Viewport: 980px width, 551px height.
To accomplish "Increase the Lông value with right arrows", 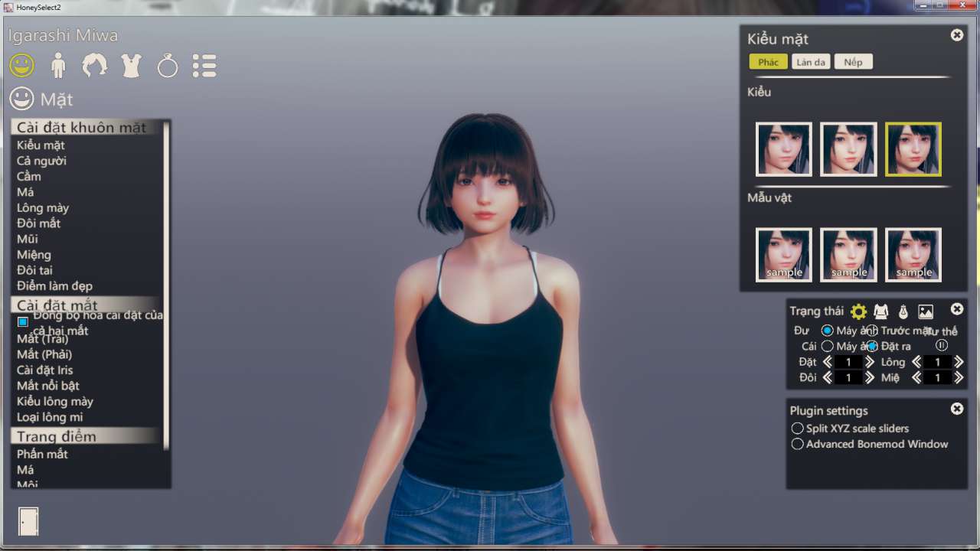I will [x=959, y=362].
